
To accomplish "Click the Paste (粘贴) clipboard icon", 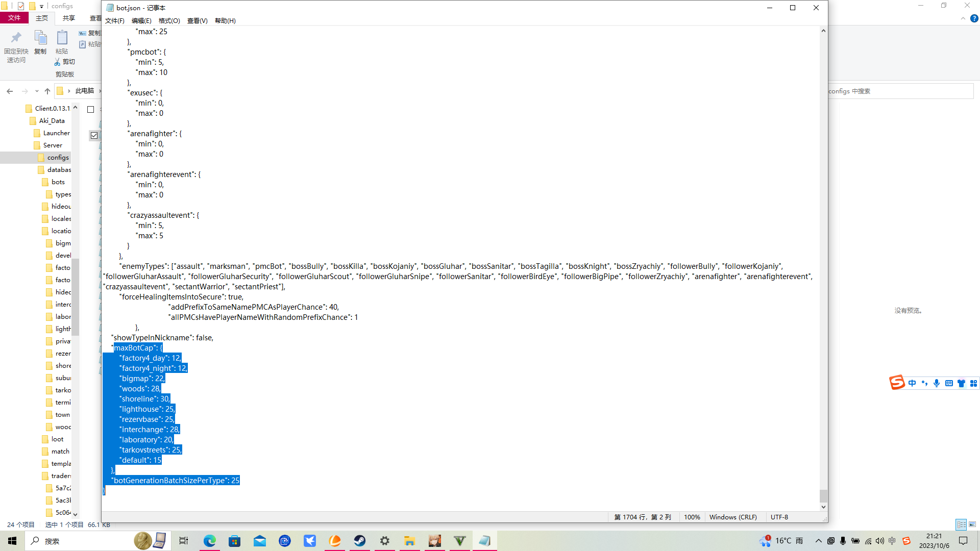I will (62, 38).
